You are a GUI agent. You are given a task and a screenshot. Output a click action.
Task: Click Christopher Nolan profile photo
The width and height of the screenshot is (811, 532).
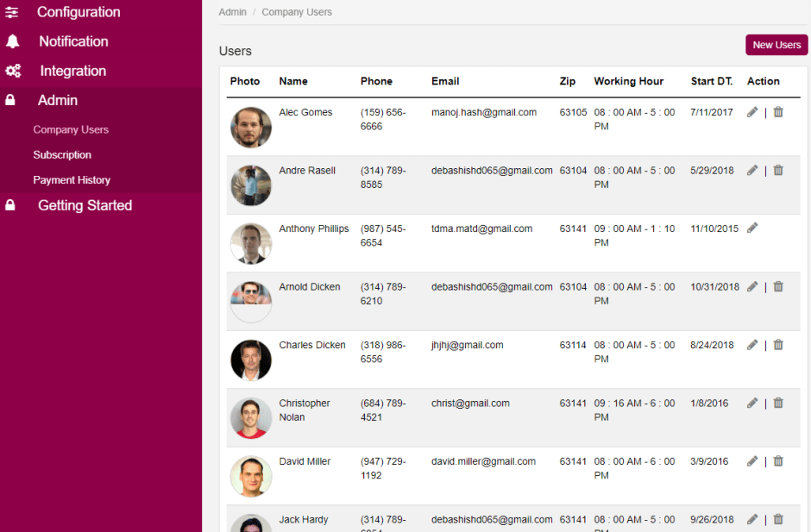251,417
